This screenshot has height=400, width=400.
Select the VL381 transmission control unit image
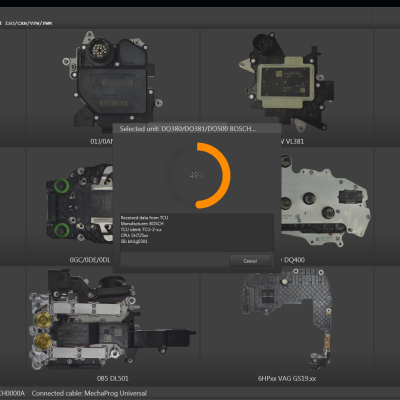(x=286, y=82)
